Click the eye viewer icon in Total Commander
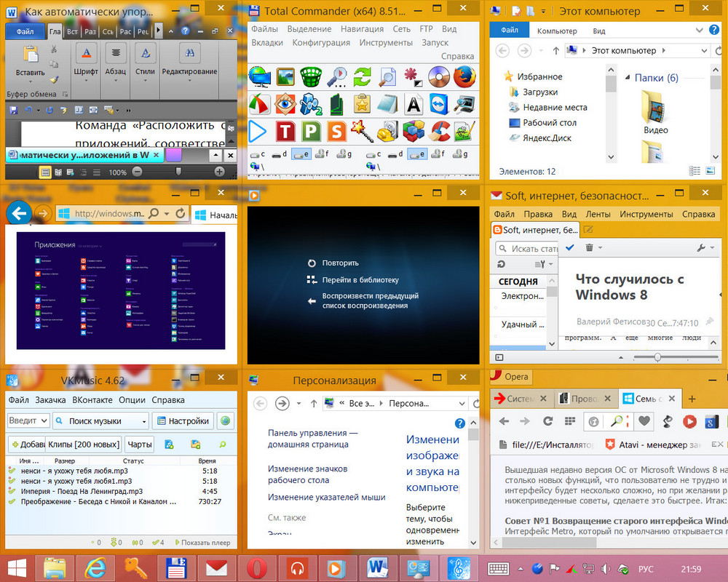728x582 pixels. click(x=285, y=103)
